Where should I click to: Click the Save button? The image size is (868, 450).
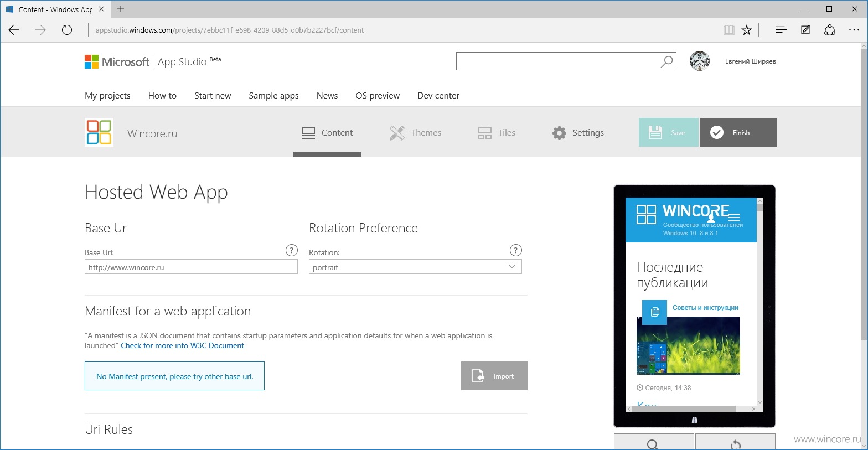(x=668, y=132)
